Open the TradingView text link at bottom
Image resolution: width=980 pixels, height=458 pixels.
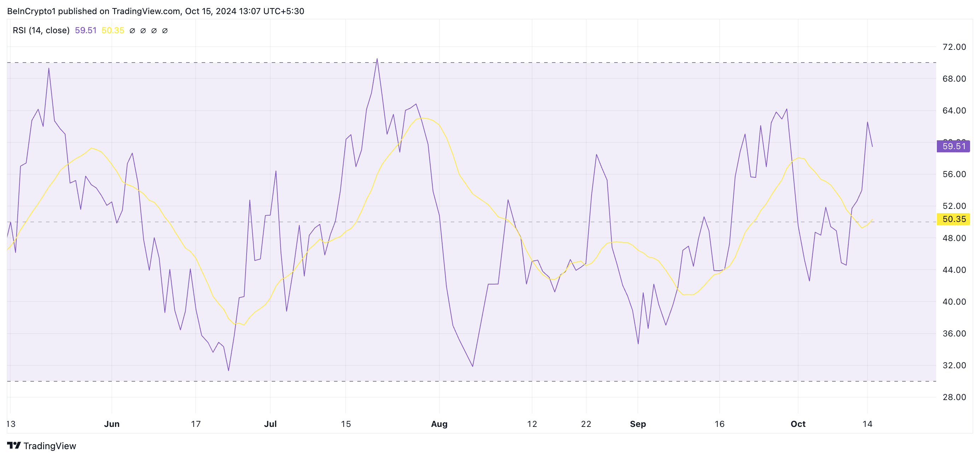50,446
